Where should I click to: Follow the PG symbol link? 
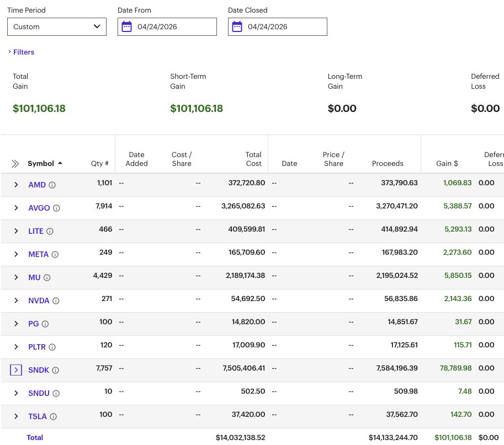pos(34,324)
